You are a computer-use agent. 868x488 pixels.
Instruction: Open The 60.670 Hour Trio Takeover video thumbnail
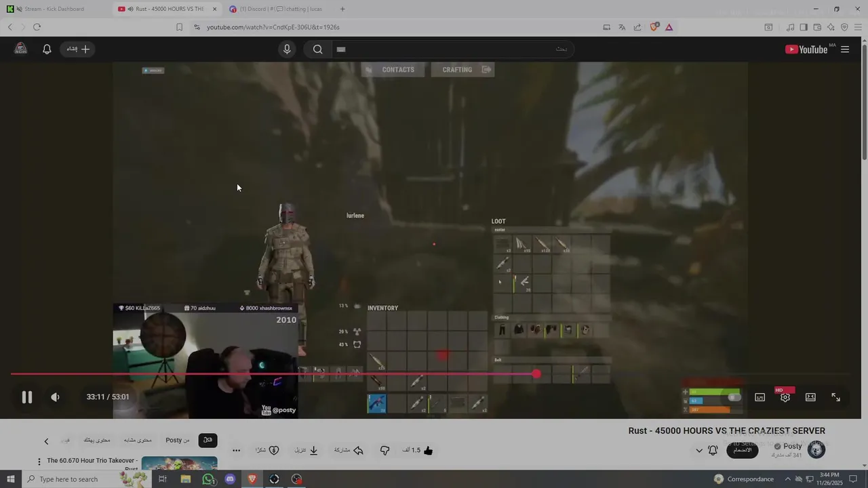[x=180, y=464]
